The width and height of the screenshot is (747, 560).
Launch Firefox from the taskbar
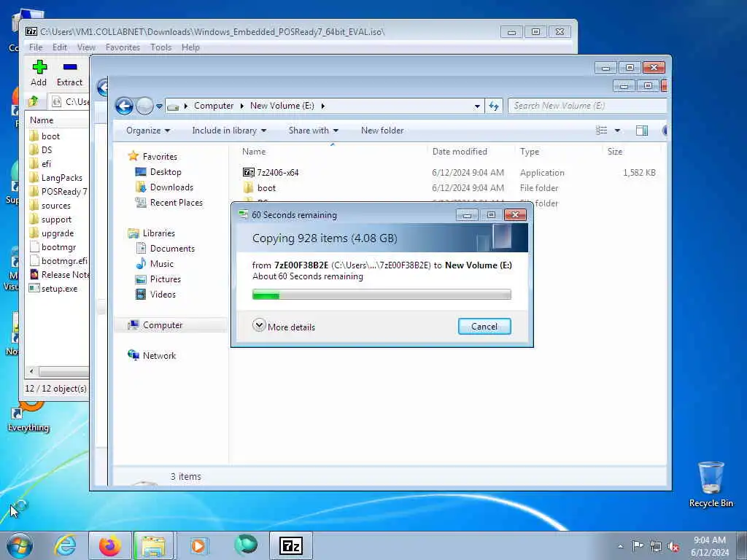[110, 545]
